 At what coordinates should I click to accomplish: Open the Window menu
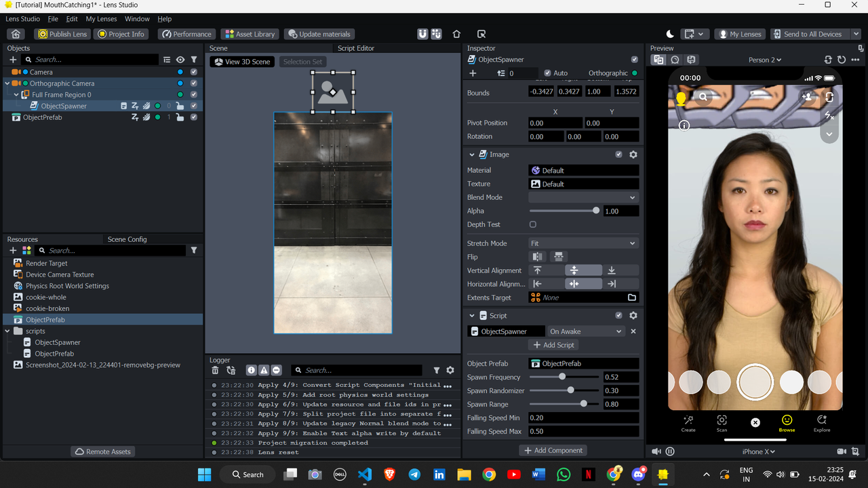pyautogui.click(x=138, y=19)
